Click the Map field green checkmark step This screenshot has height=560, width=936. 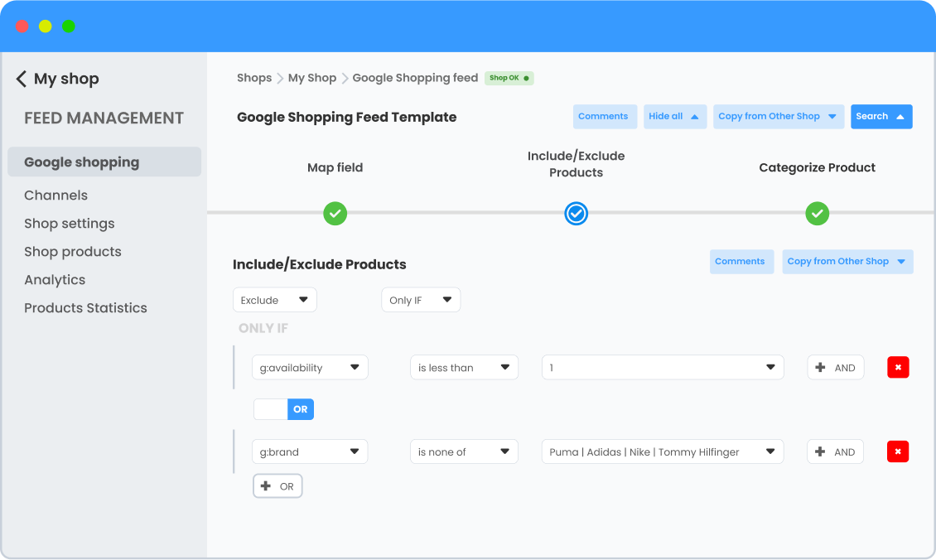coord(335,214)
